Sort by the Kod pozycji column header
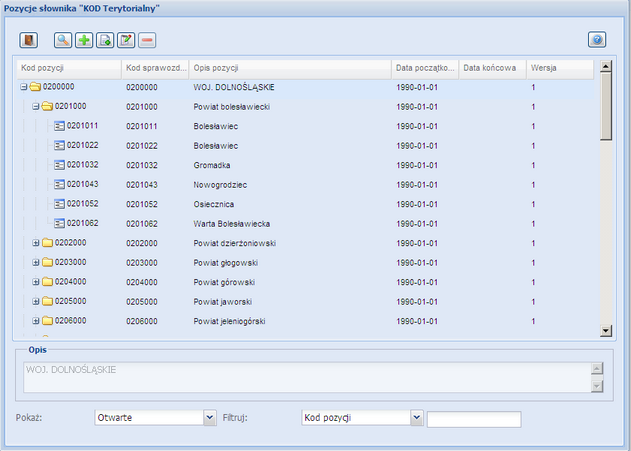This screenshot has height=451, width=631. coord(68,68)
